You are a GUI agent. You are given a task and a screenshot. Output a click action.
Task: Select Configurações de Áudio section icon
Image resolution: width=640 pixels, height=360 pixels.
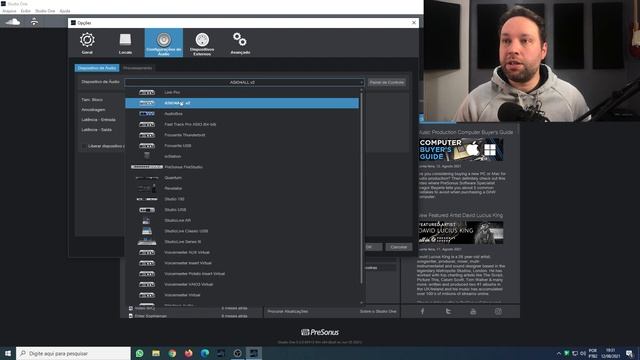[164, 42]
